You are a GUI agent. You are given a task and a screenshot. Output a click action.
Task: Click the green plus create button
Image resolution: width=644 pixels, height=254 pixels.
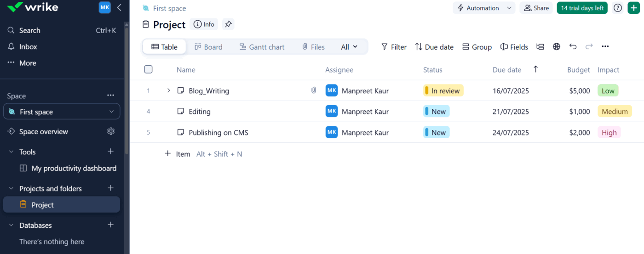(634, 8)
